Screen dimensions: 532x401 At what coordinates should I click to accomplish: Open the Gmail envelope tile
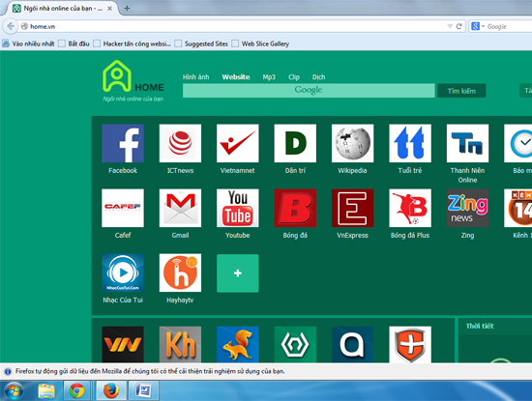[x=180, y=208]
